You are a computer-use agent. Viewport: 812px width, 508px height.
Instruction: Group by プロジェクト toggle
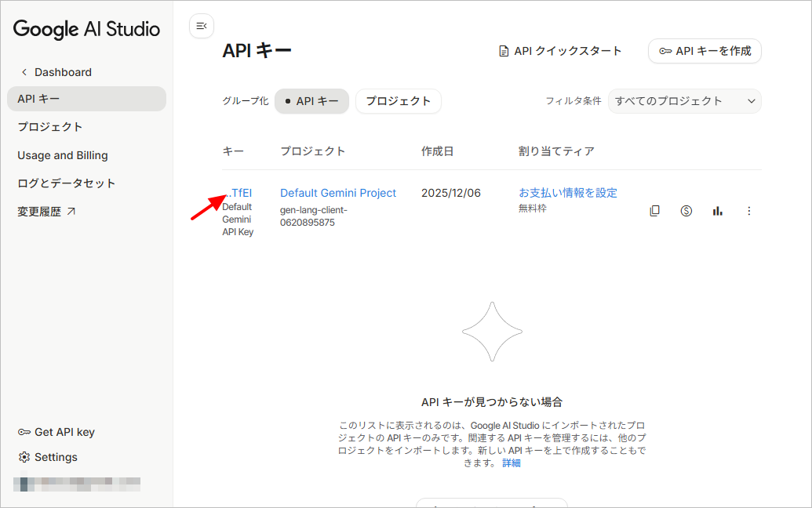pyautogui.click(x=399, y=101)
